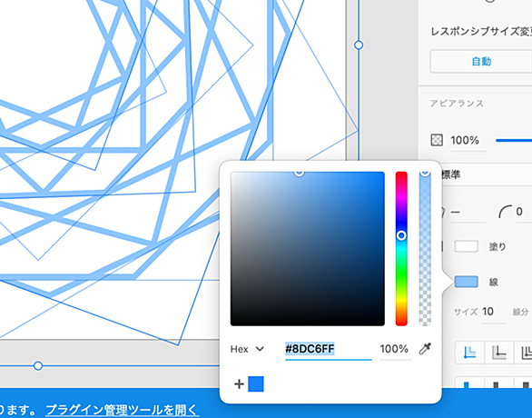
Task: Click the circular handle on the vertical canvas guide
Action: [x=359, y=45]
